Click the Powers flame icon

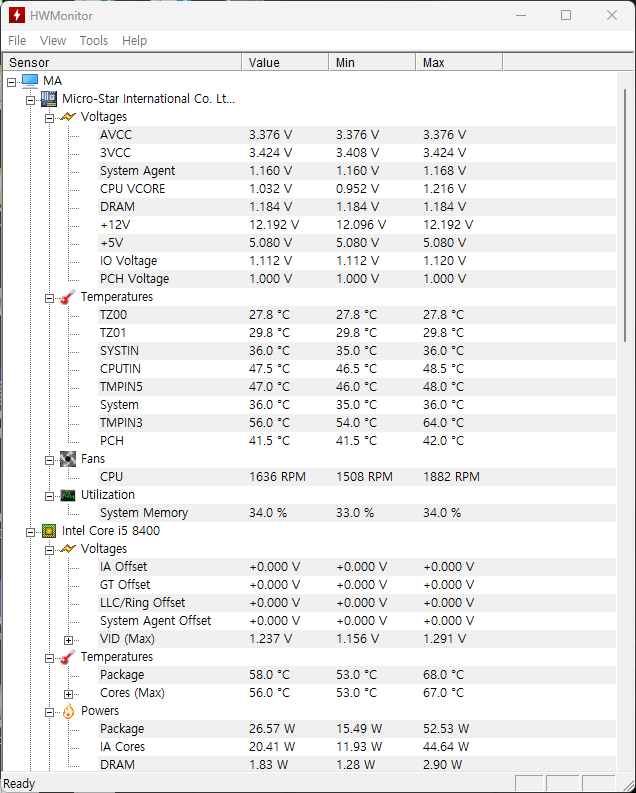pyautogui.click(x=68, y=711)
